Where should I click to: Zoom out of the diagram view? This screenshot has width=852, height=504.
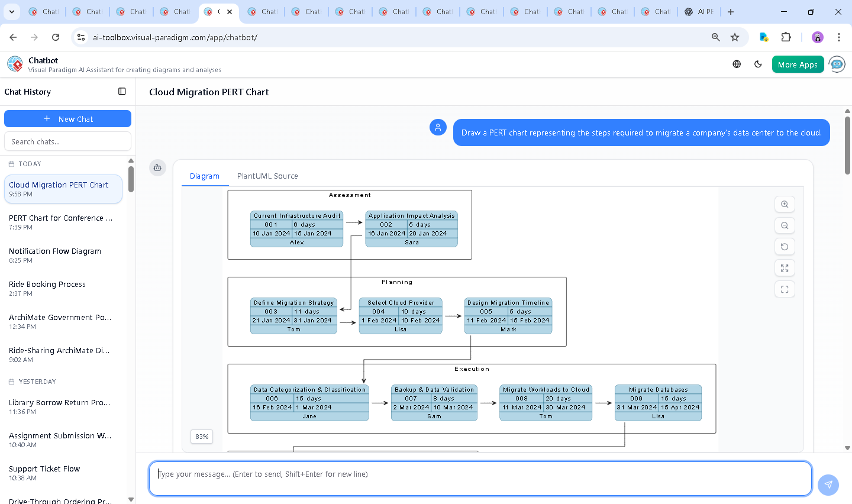click(785, 225)
